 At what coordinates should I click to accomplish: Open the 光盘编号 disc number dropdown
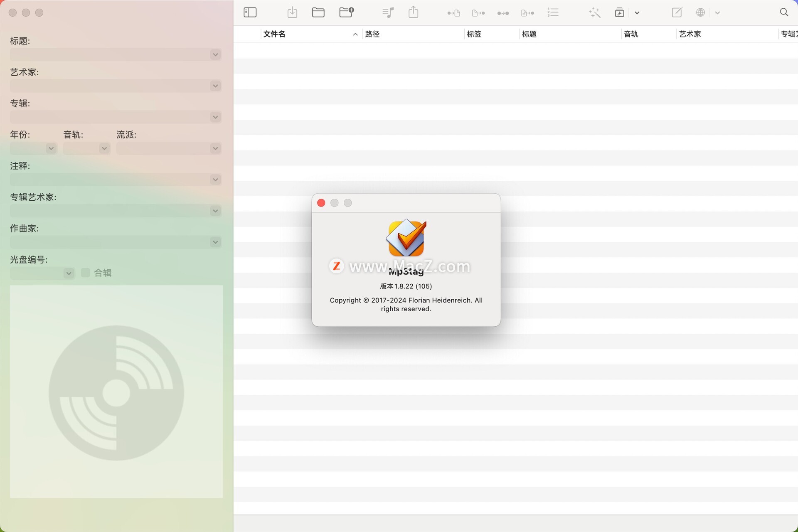point(69,273)
